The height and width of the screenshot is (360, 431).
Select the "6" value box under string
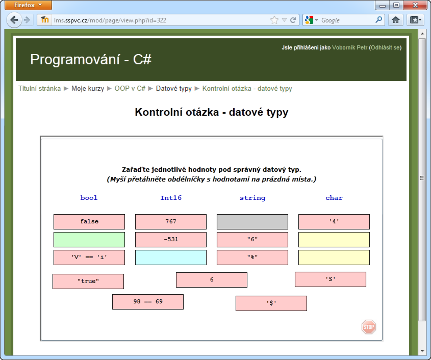(252, 240)
